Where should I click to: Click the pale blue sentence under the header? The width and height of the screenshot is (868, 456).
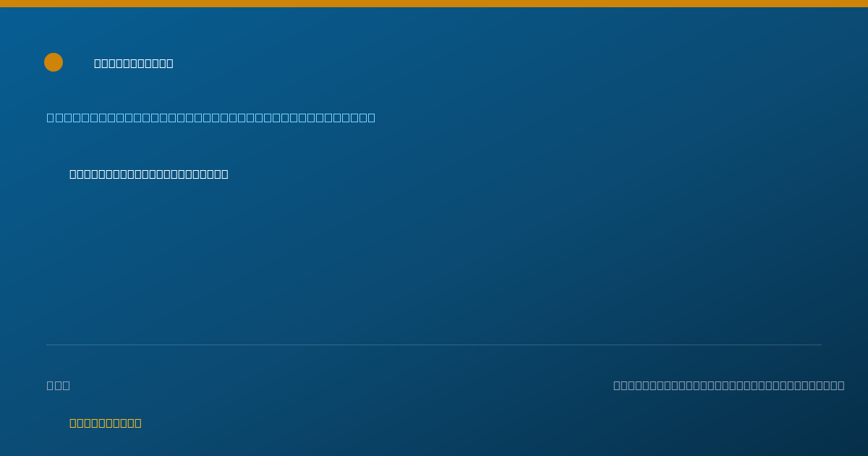coord(211,117)
